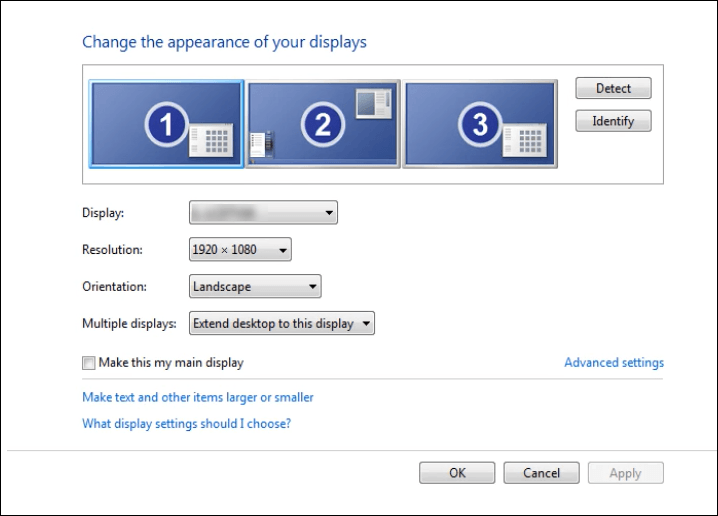Image resolution: width=718 pixels, height=516 pixels.
Task: Click the Display: label
Action: coord(103,213)
